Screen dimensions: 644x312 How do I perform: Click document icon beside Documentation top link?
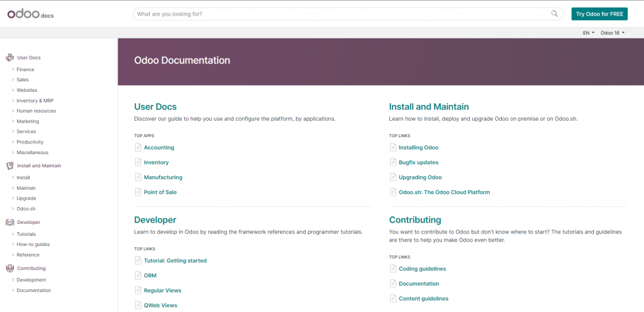393,283
